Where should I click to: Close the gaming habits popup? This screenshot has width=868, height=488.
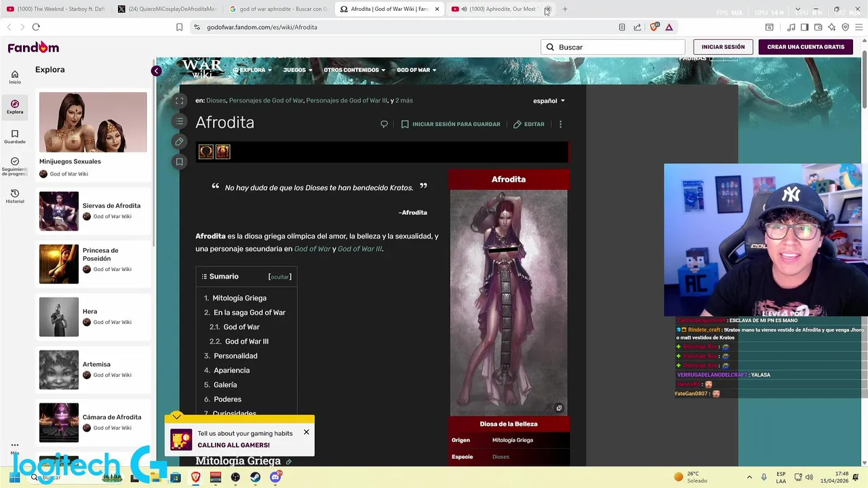pyautogui.click(x=307, y=432)
